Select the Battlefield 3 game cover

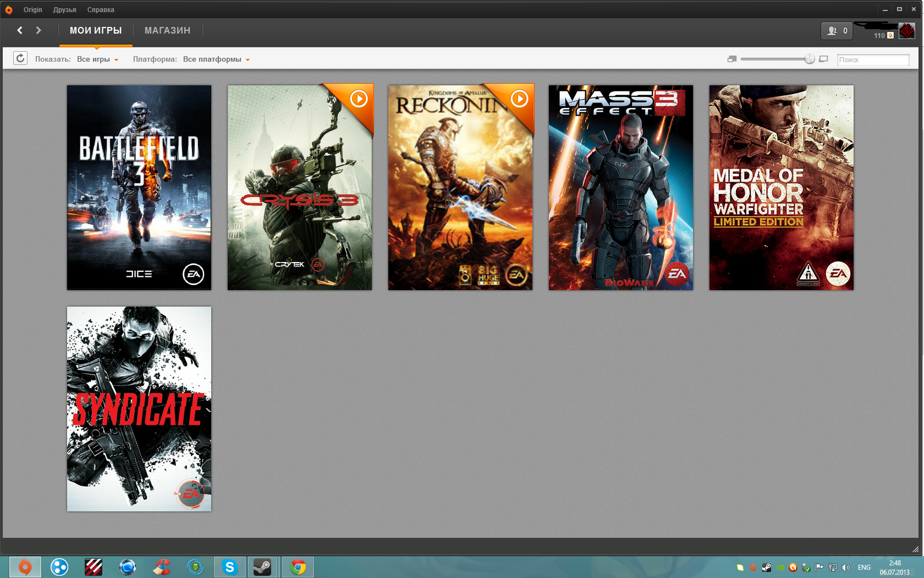139,188
